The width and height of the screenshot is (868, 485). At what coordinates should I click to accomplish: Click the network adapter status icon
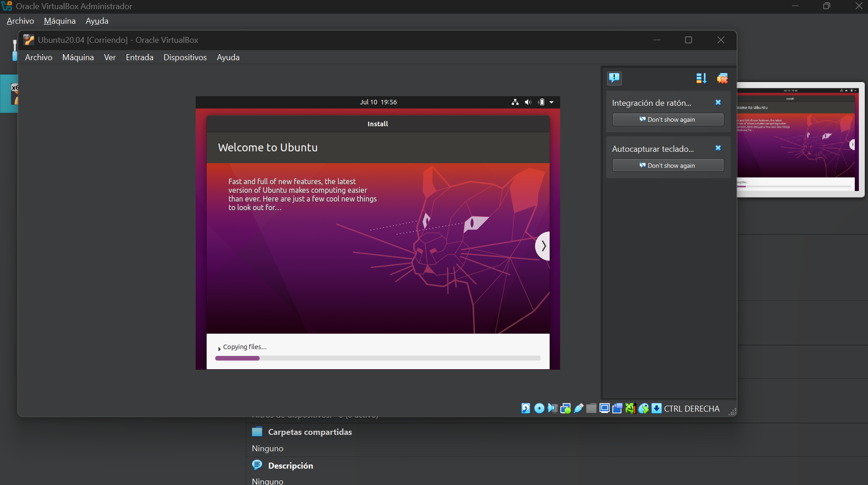coord(566,408)
